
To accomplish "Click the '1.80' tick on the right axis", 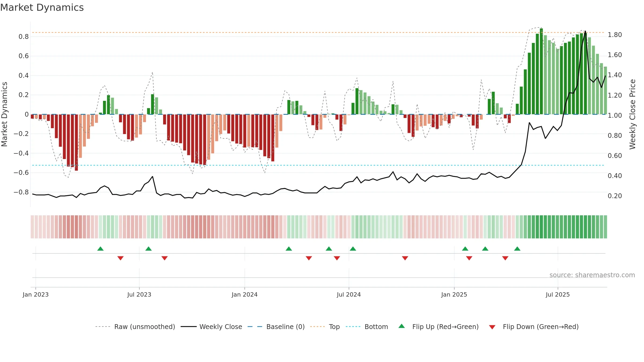I will [615, 35].
